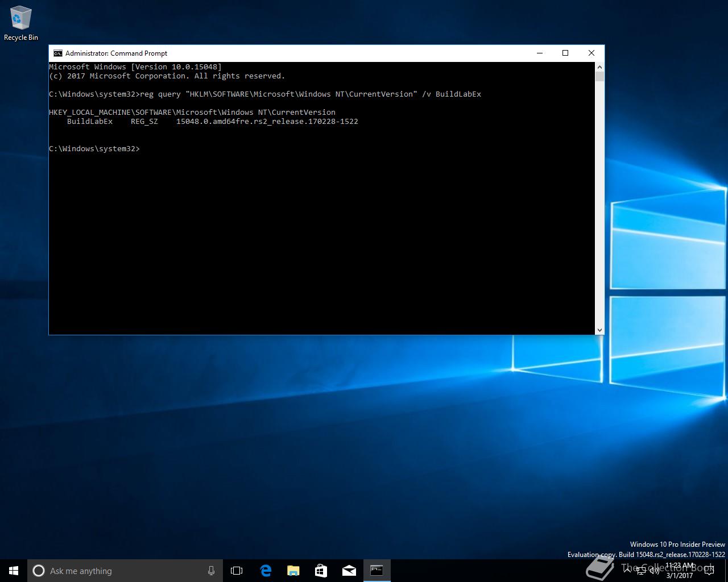Viewport: 728px width, 582px height.
Task: Open the Mail app from the taskbar
Action: click(349, 571)
